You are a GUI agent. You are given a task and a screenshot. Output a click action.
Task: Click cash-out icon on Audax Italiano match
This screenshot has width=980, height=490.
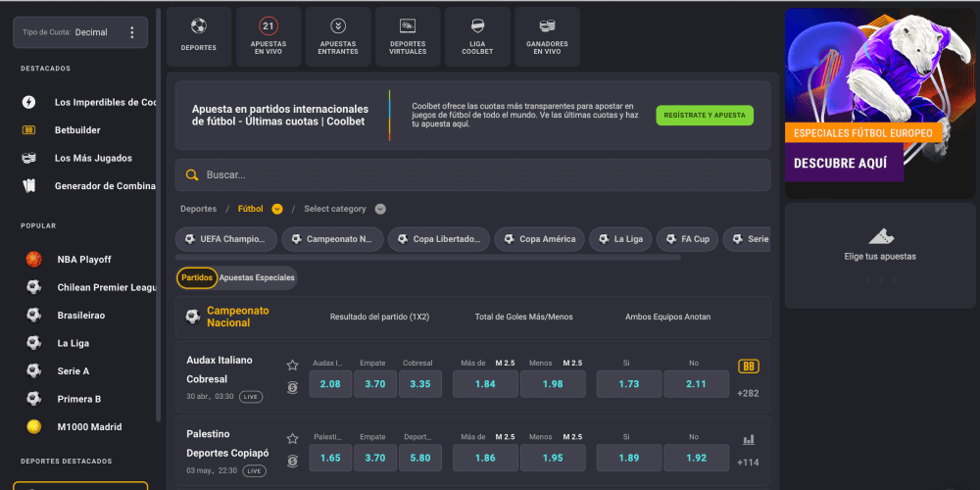tap(292, 388)
